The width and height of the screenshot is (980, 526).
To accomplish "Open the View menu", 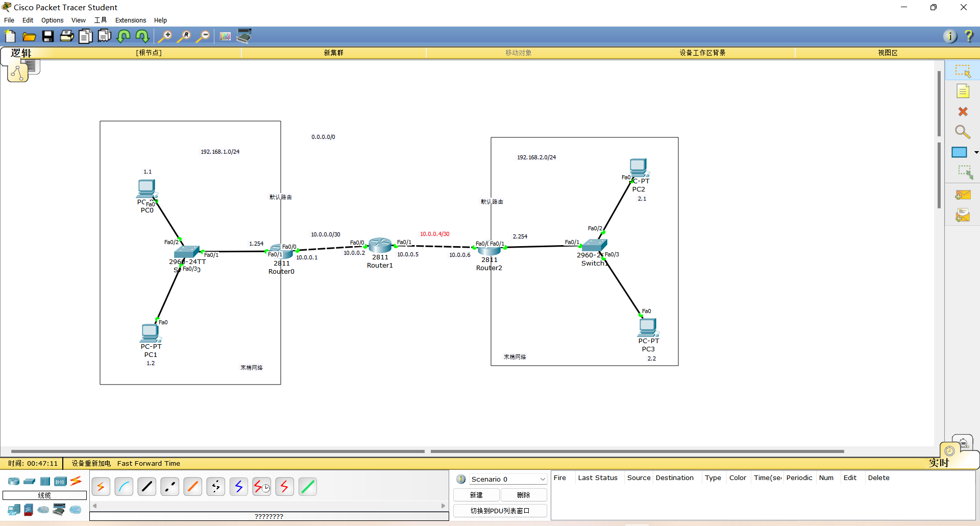I will tap(78, 20).
